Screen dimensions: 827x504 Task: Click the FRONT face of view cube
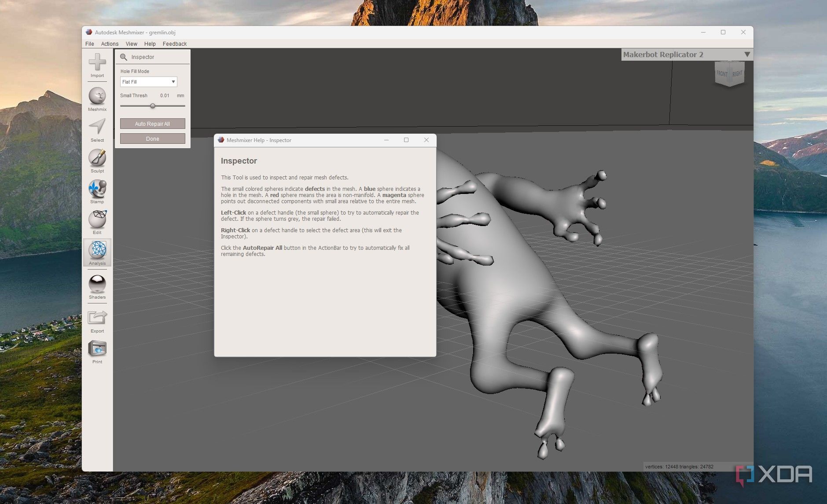point(722,73)
